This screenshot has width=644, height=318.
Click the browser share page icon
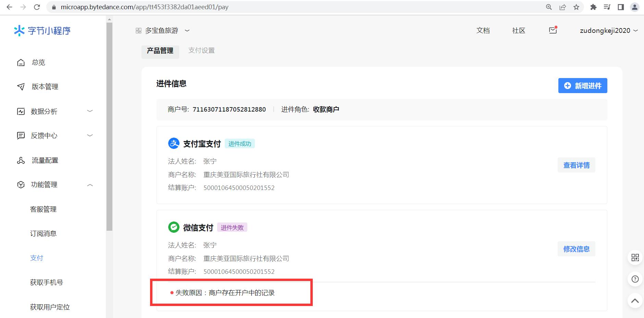coord(562,7)
